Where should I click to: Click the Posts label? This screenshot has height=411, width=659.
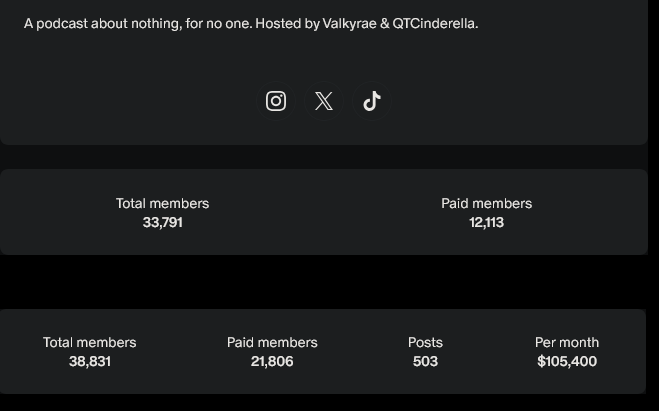pyautogui.click(x=425, y=342)
